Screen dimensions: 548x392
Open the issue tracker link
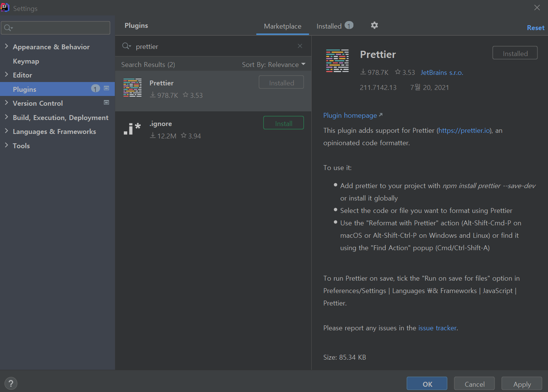point(437,328)
